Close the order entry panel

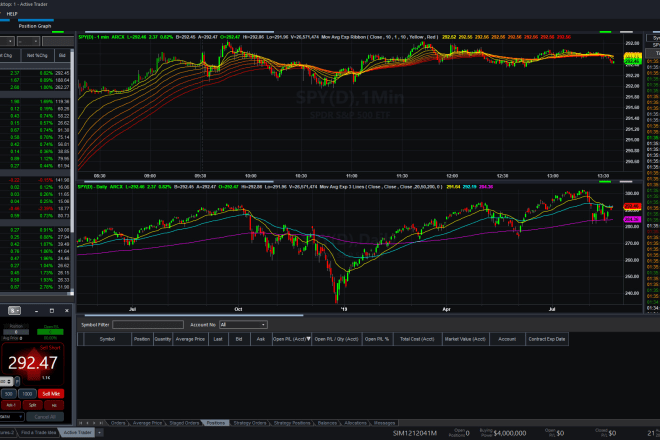pos(67,311)
